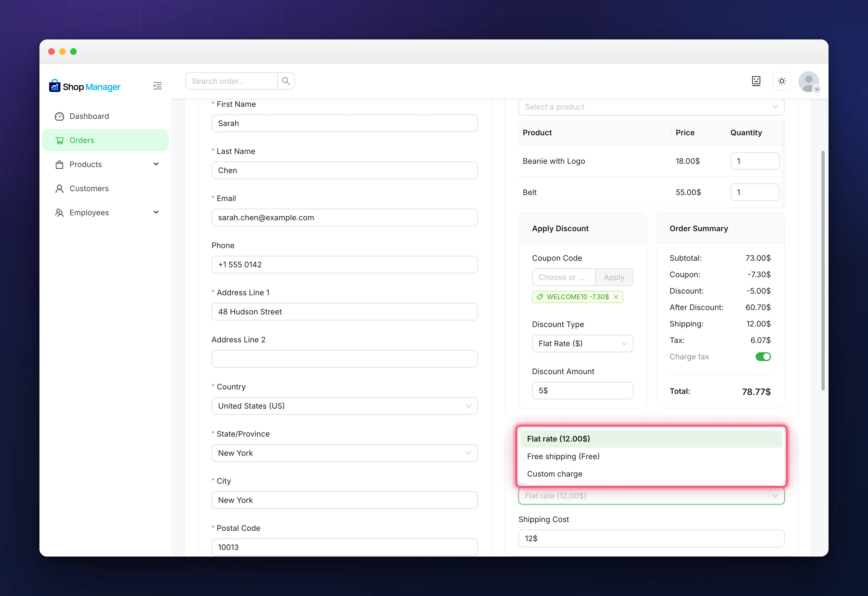
Task: Click the Dashboard gauge icon
Action: pos(59,116)
